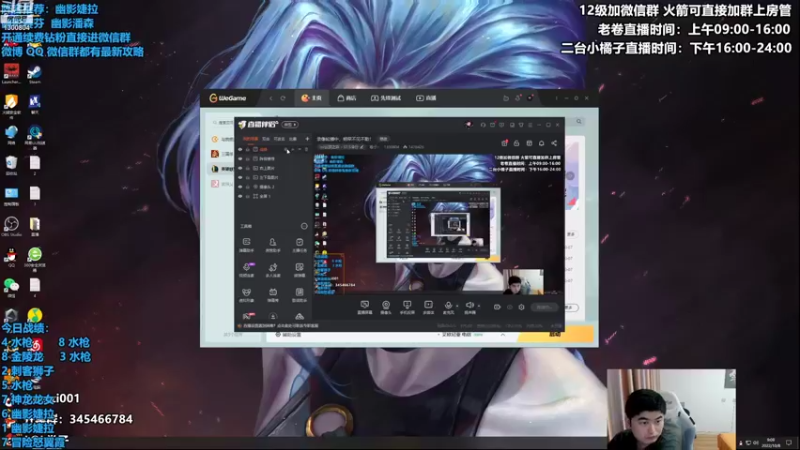Open the QQ desktop shortcut
The width and height of the screenshot is (800, 450).
click(11, 257)
